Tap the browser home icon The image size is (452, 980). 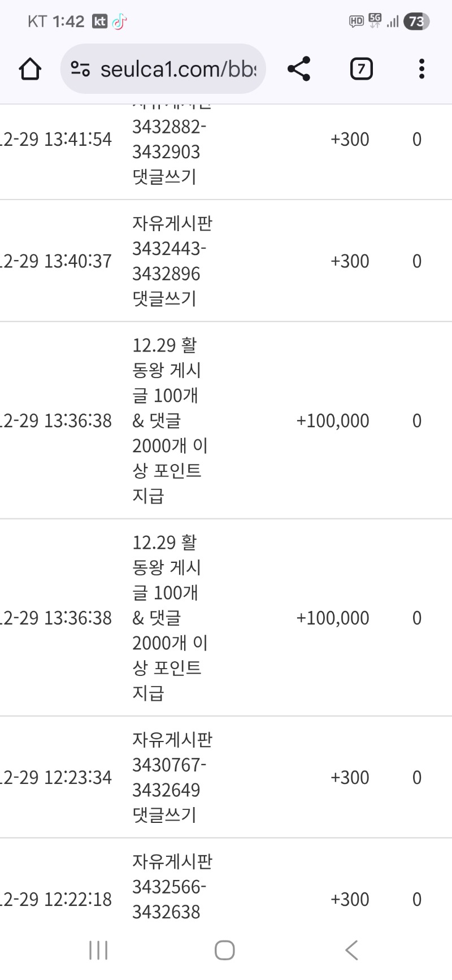[30, 70]
